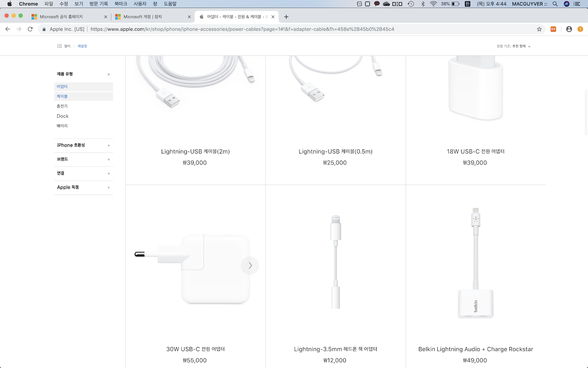Open the 보기 menu
588x368 pixels.
pyautogui.click(x=79, y=4)
